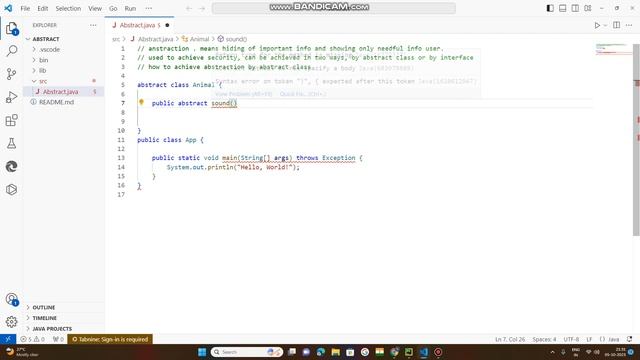
Task: Open the Edge tools icon in activity bar
Action: (11, 166)
